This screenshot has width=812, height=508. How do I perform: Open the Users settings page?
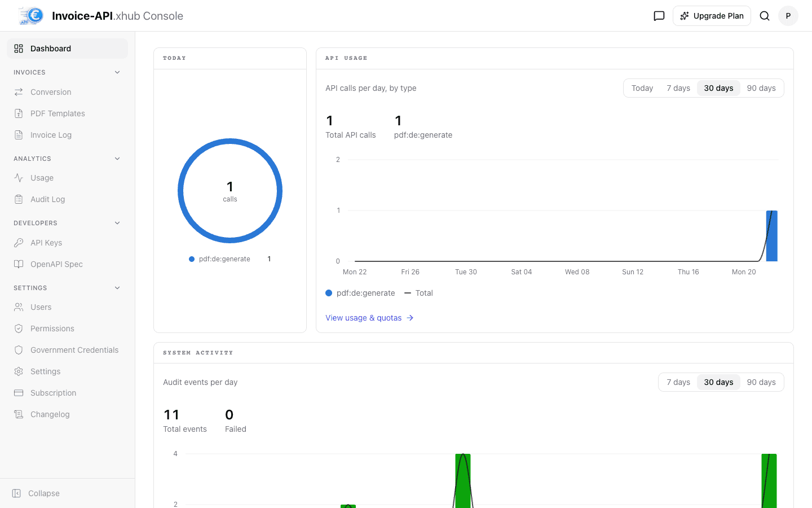tap(67, 307)
